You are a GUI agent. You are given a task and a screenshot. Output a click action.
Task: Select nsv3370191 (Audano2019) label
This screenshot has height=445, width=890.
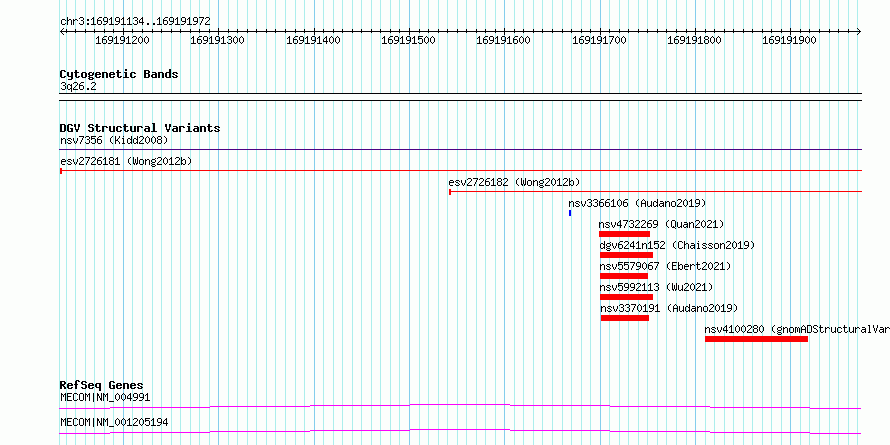click(x=669, y=308)
